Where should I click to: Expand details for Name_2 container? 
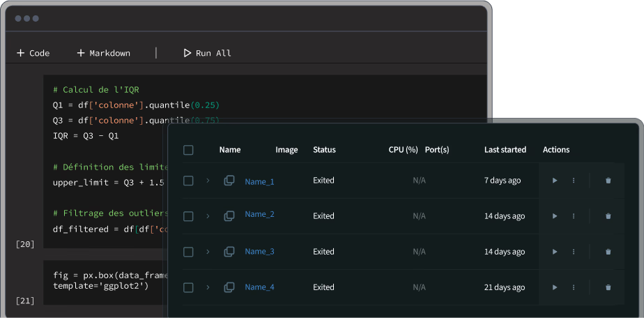pos(208,216)
